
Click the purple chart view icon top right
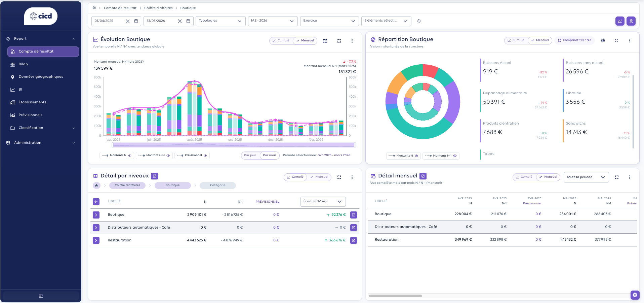[x=619, y=21]
